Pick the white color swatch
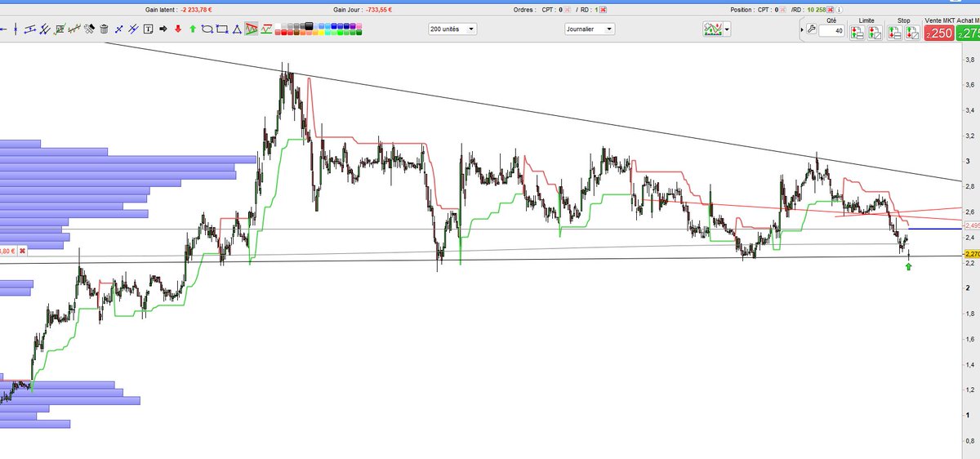Image resolution: width=980 pixels, height=459 pixels. coord(278,26)
